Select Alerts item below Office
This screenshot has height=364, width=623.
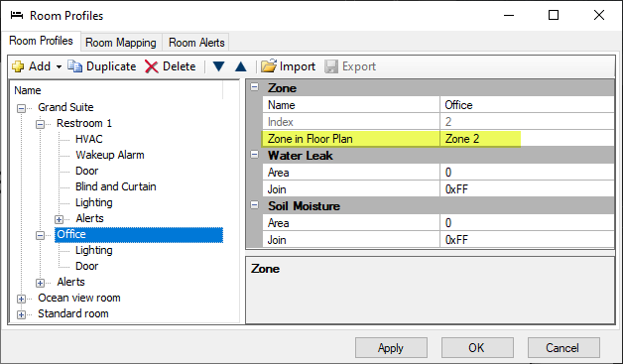tap(70, 282)
